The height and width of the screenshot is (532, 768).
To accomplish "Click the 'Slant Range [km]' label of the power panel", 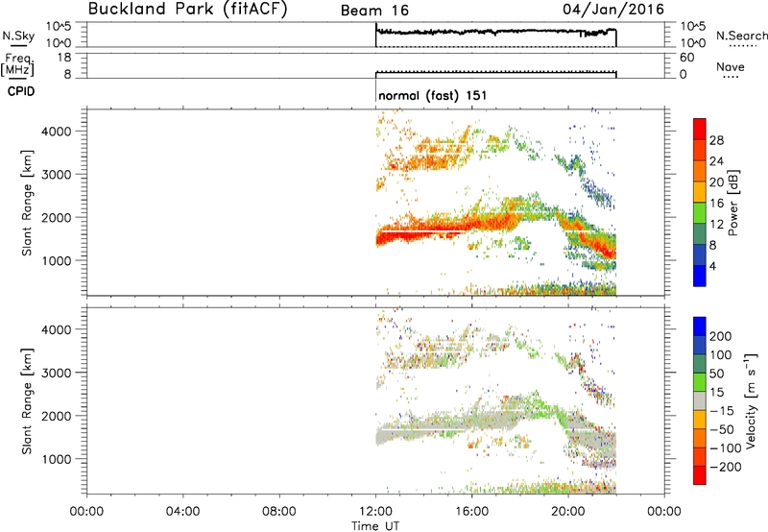I will [27, 203].
